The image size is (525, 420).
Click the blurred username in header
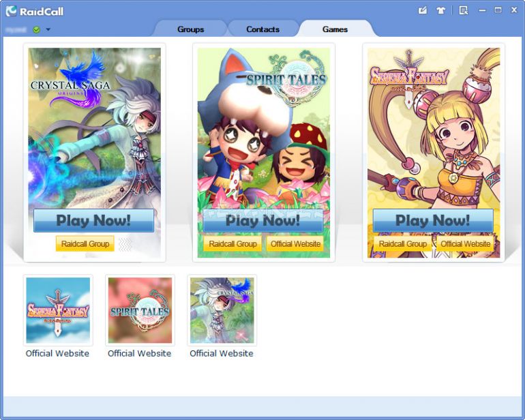[x=16, y=30]
